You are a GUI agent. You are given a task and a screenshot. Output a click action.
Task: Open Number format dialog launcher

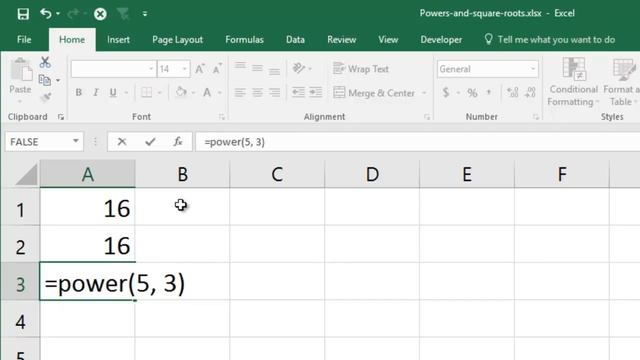pyautogui.click(x=536, y=117)
